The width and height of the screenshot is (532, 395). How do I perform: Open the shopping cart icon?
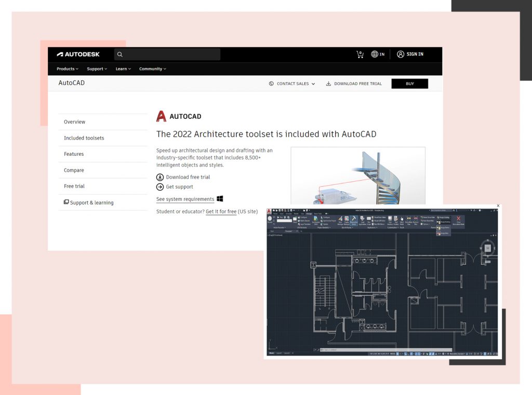pos(360,55)
